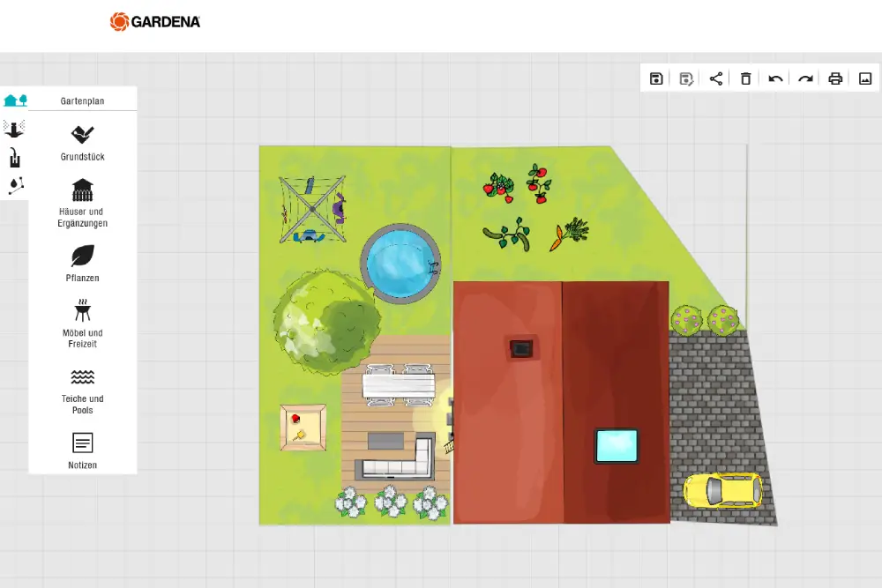The image size is (882, 588).
Task: Click the save plan icon
Action: click(656, 78)
